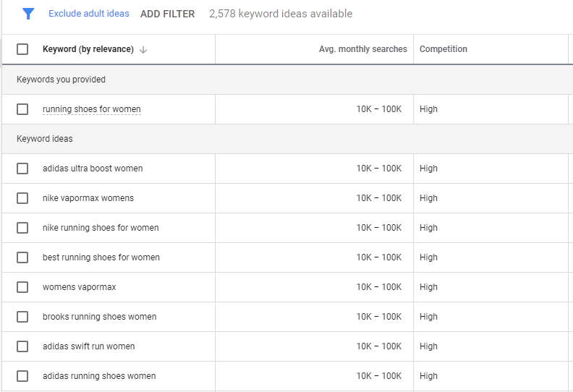This screenshot has height=392, width=573.
Task: Click the 'Keywords you provided' section label
Action: (x=61, y=80)
